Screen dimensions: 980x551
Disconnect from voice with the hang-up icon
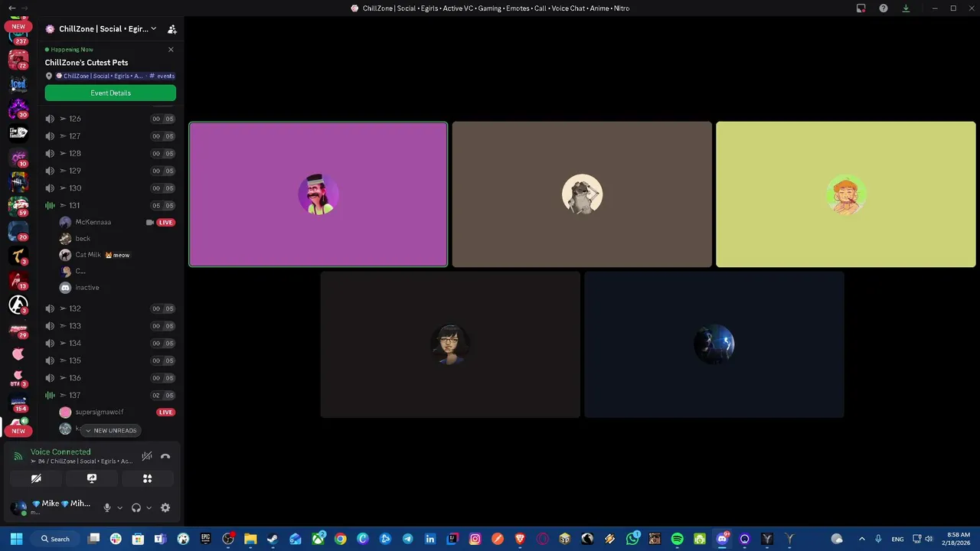[x=165, y=456]
